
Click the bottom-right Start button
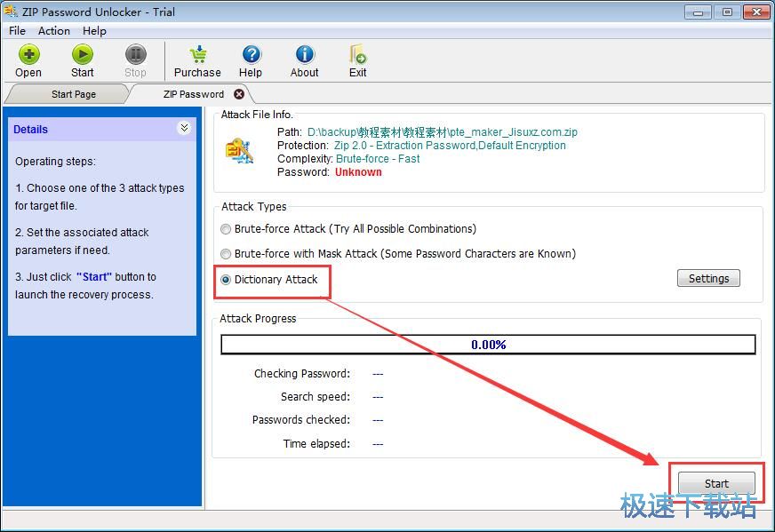[716, 483]
